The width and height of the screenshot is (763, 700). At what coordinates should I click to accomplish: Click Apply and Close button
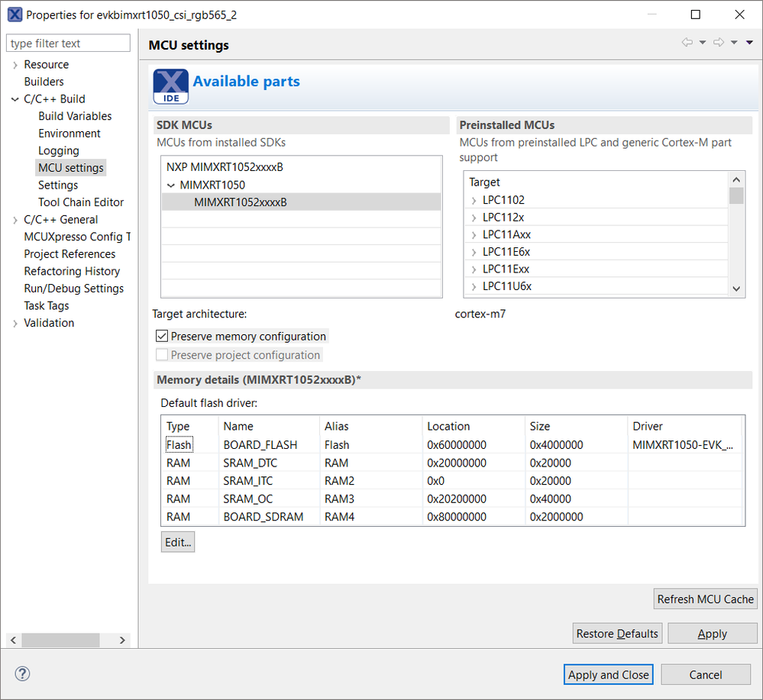pos(608,675)
